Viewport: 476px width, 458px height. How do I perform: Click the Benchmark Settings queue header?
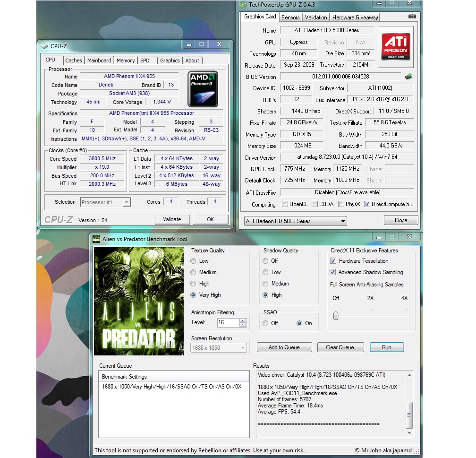coord(174,377)
